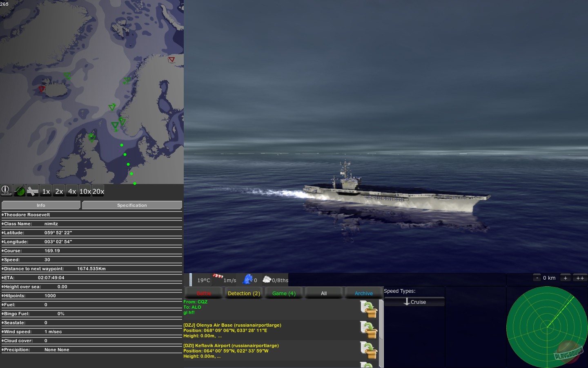Archive the Olenya Air Base message

coord(369,330)
